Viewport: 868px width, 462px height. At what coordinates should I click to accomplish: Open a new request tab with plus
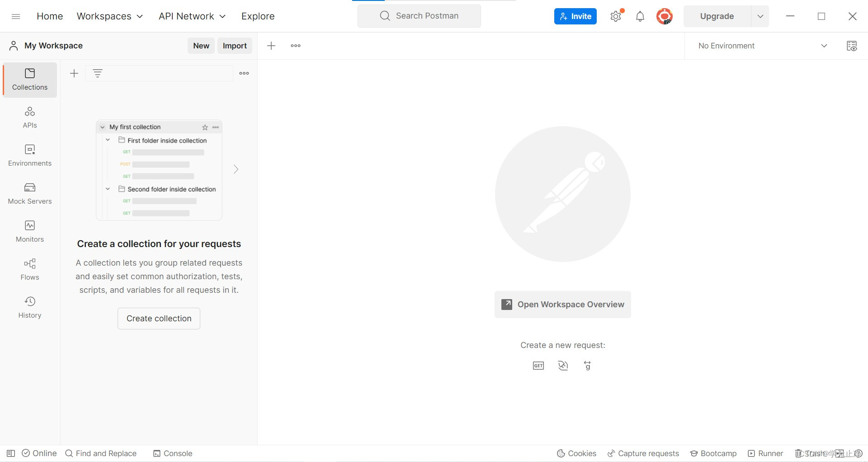(x=271, y=46)
